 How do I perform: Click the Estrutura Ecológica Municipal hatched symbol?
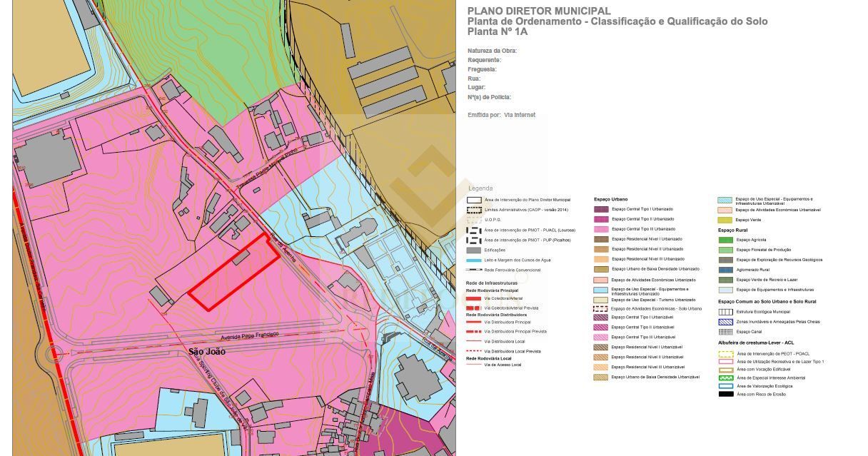coord(725,312)
